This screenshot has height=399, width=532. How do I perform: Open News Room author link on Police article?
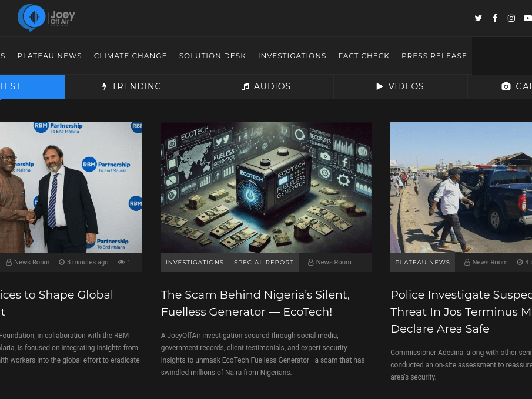point(490,262)
